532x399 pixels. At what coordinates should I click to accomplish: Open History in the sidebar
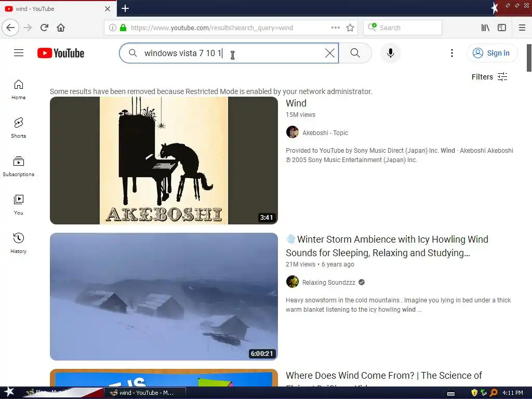(19, 243)
